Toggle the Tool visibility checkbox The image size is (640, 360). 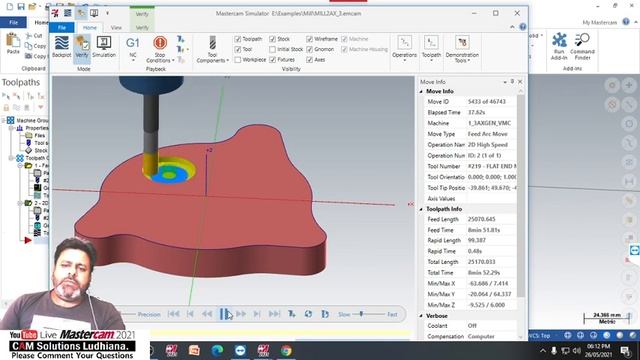click(238, 49)
